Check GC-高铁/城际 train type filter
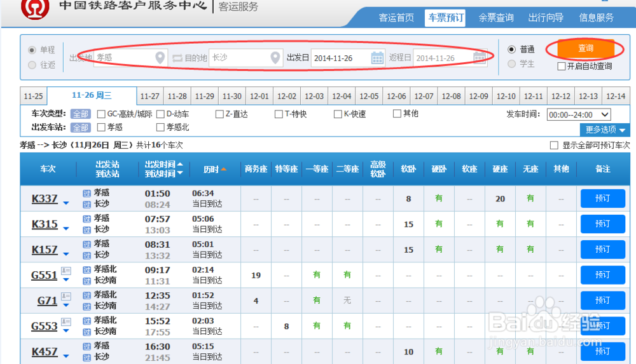 [101, 114]
